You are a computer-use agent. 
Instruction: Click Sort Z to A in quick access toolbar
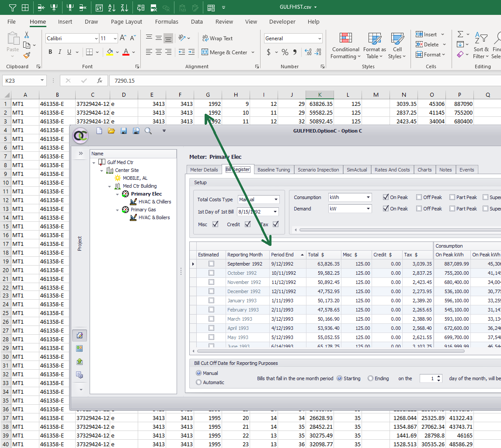tap(125, 8)
